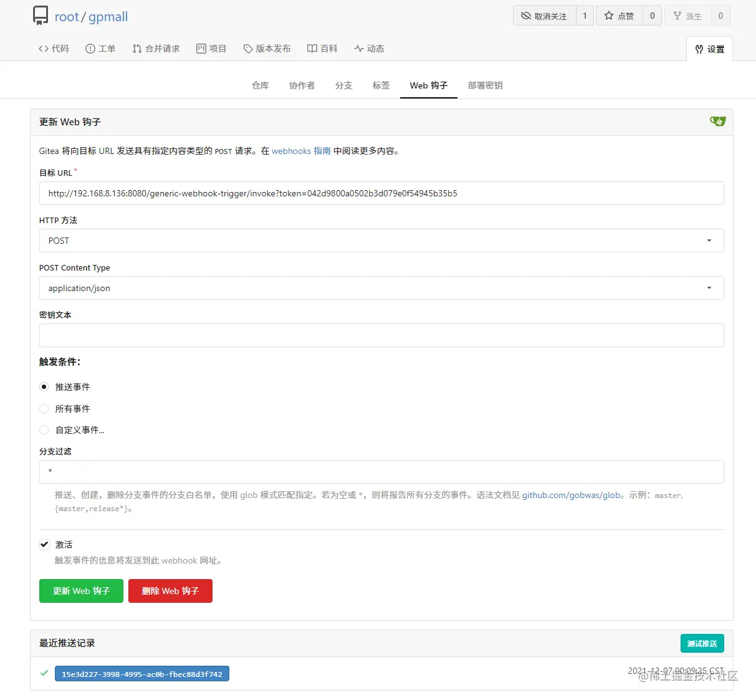Viewport: 756px width, 700px height.
Task: Select the 所有事件 radio button
Action: 44,409
